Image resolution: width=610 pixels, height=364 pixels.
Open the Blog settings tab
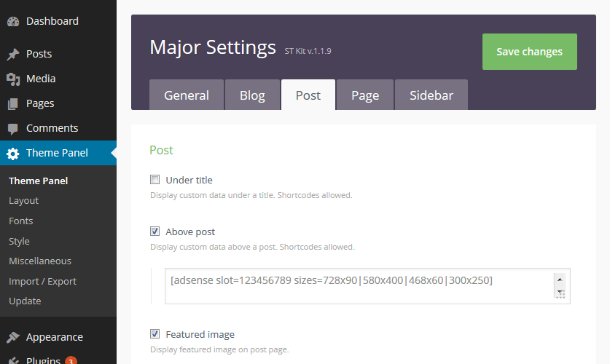point(252,95)
